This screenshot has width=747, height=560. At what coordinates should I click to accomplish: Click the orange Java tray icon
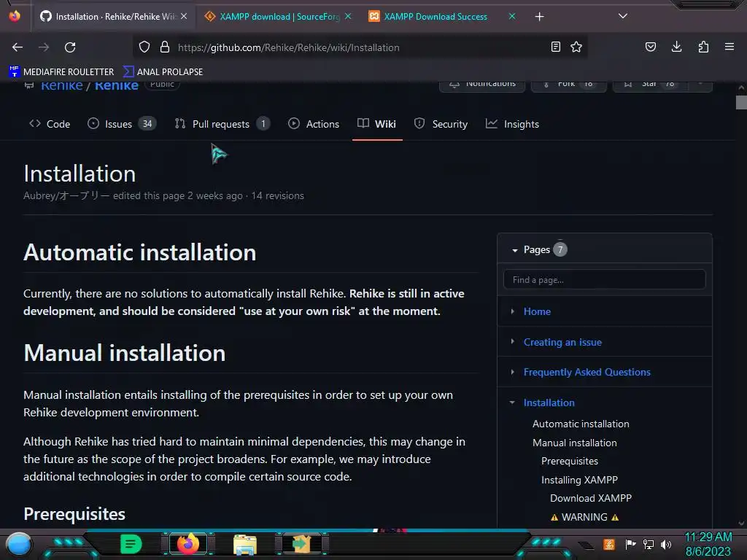tap(609, 544)
